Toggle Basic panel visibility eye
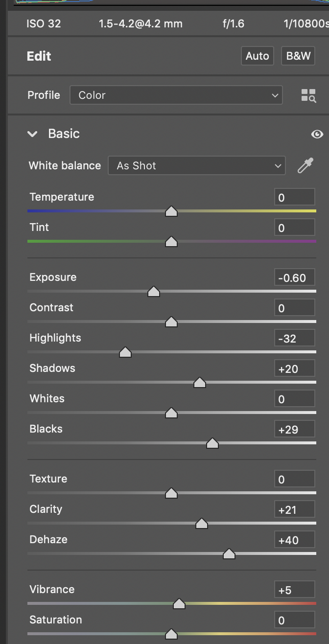Screen dimensions: 329x644 317,134
